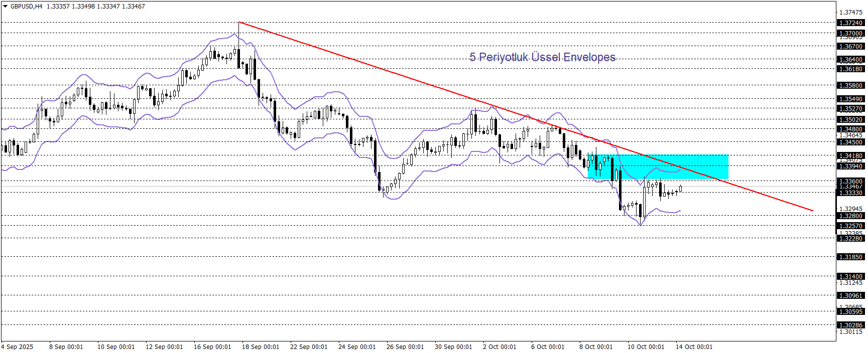Click the '18 Sep 00:01' time axis label
Viewport: 868px width, 353px height.
coord(261,347)
